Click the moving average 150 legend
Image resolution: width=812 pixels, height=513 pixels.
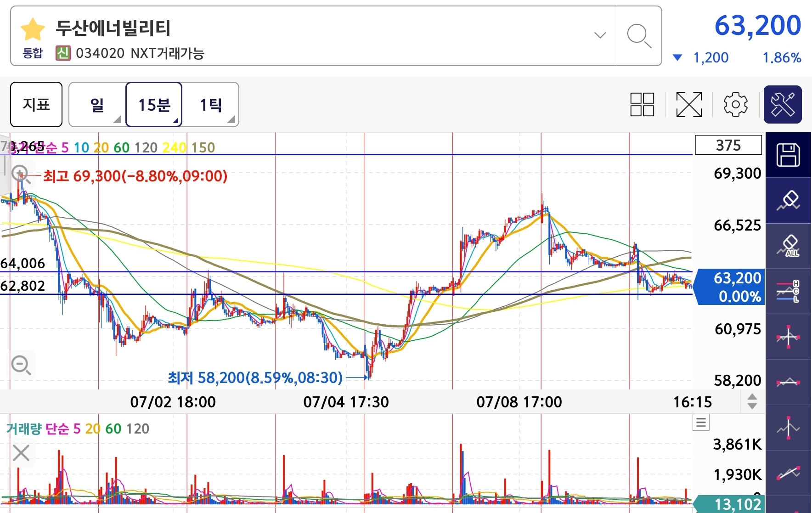[203, 147]
